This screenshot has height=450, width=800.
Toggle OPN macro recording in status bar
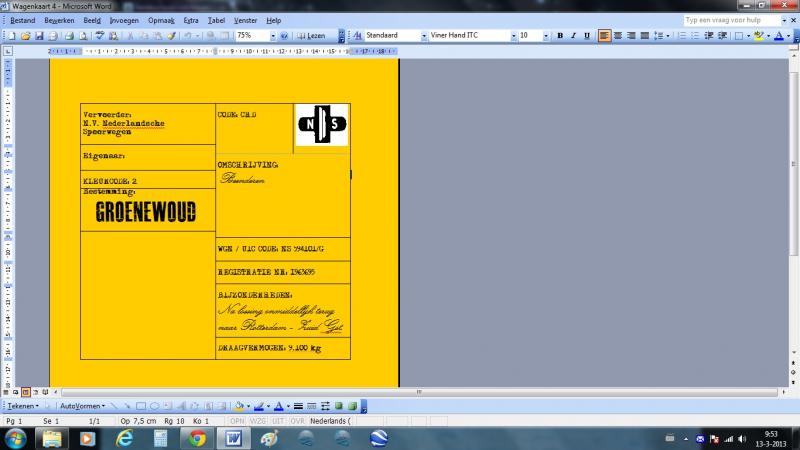(x=237, y=421)
